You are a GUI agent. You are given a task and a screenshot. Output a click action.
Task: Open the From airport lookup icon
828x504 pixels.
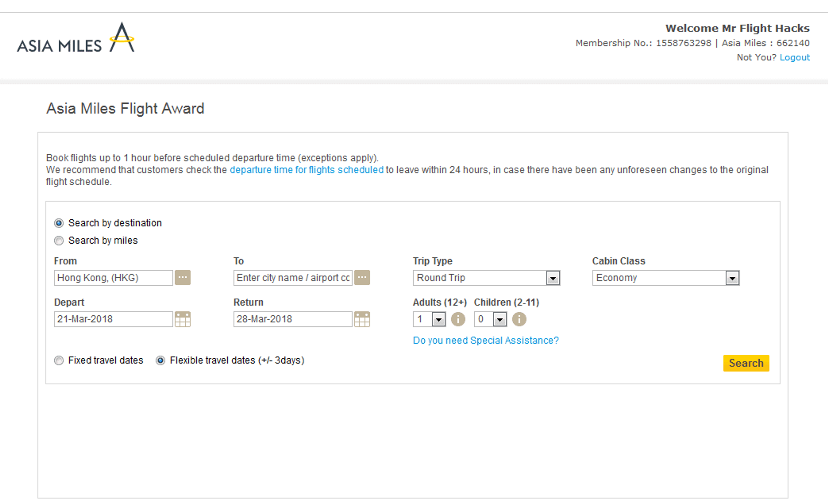(x=182, y=277)
